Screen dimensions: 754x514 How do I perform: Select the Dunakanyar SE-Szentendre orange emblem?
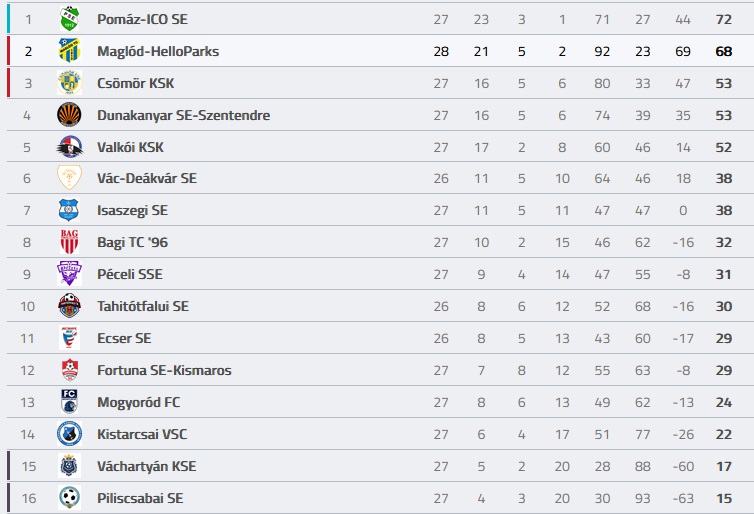69,115
